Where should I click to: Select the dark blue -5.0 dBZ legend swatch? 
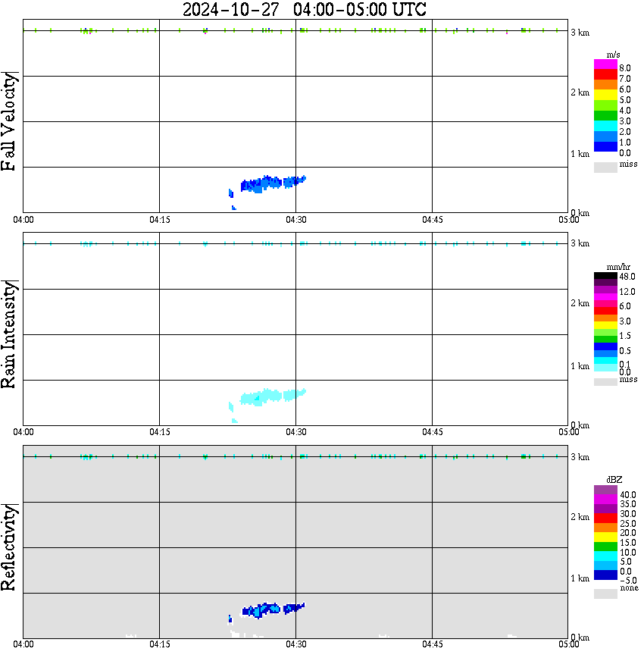(605, 575)
